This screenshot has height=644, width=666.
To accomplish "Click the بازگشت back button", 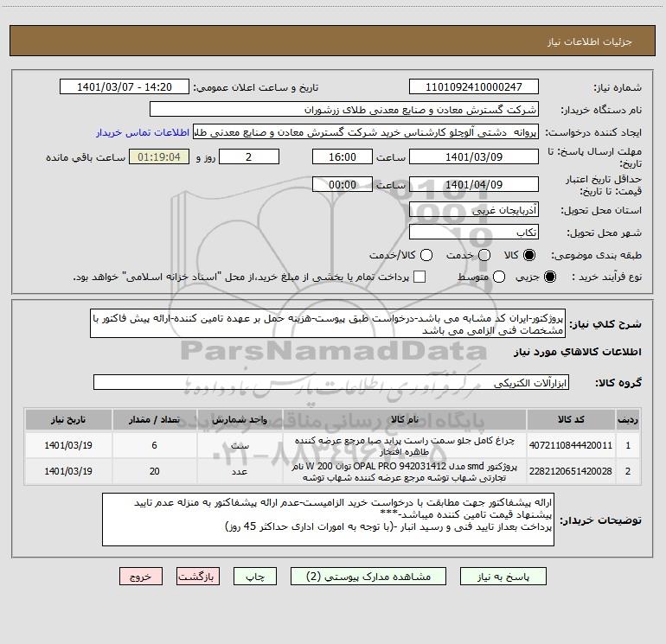I will [x=198, y=577].
